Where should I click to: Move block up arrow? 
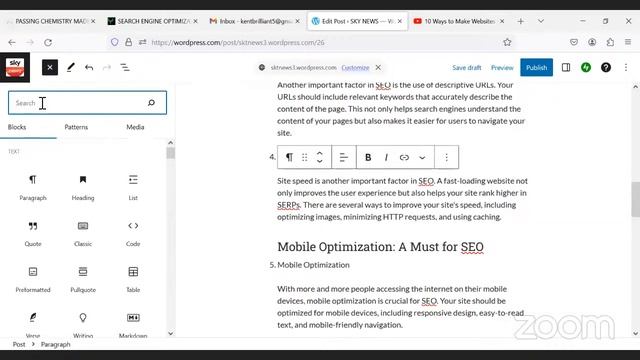(x=320, y=153)
